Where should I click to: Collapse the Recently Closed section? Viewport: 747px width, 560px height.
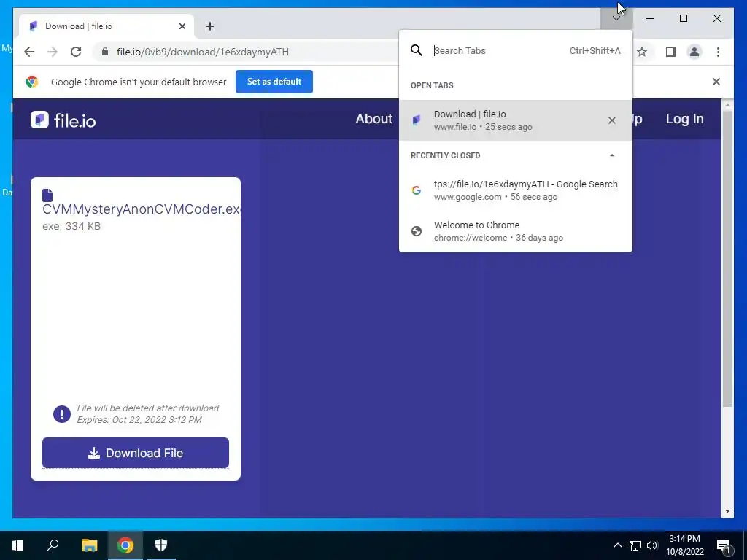612,155
